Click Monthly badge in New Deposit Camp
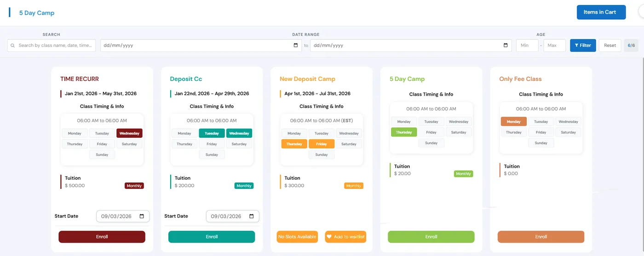This screenshot has height=256, width=644. [354, 186]
